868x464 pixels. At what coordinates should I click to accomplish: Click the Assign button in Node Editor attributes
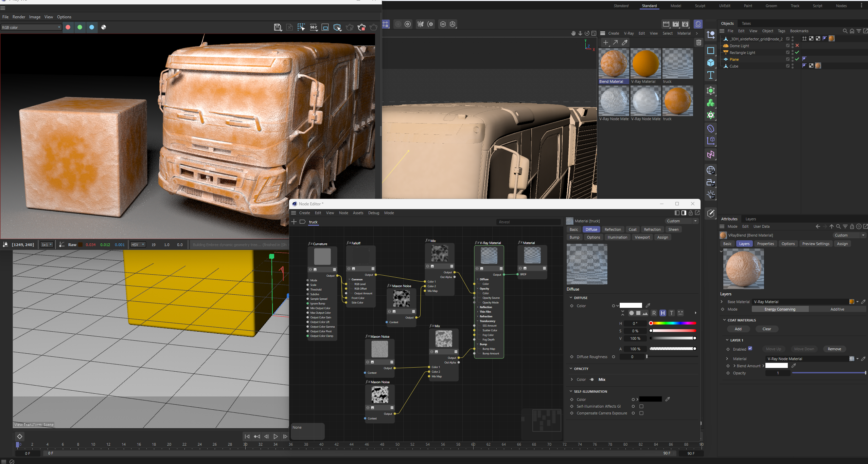662,237
